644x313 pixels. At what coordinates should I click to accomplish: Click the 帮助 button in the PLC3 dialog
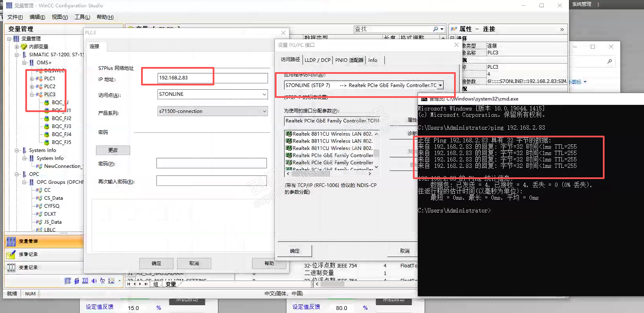(269, 263)
